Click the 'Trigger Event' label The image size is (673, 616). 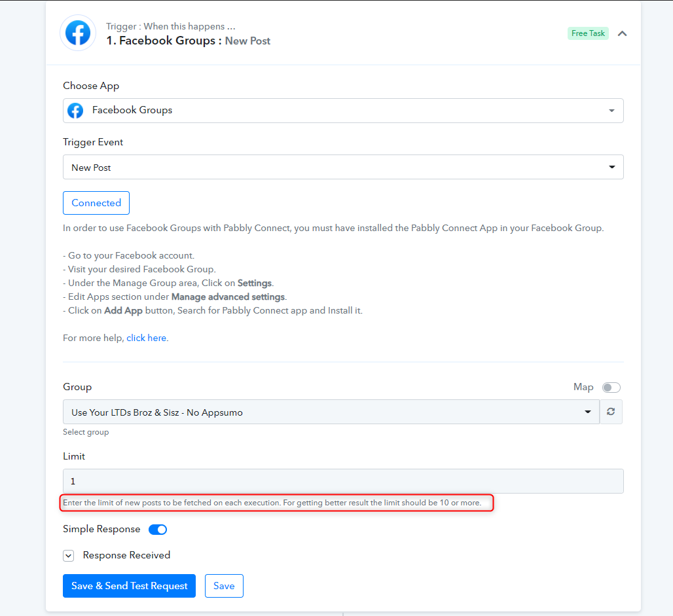point(93,142)
